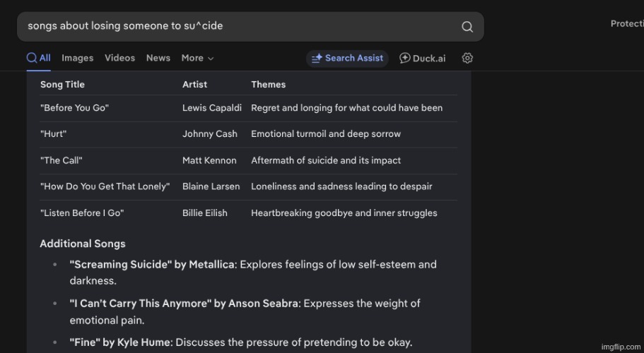Select "Listen Before I Go" cell
This screenshot has width=644, height=353.
click(82, 213)
